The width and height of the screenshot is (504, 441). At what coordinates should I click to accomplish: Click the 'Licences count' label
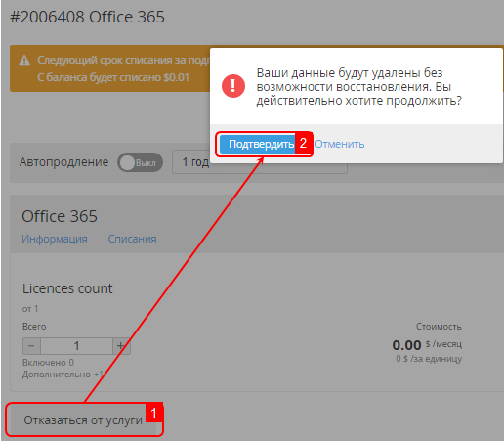point(67,288)
